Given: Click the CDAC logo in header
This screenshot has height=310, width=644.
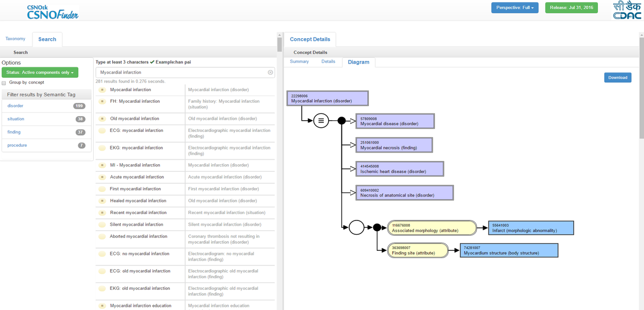Looking at the screenshot, I should pos(627,11).
